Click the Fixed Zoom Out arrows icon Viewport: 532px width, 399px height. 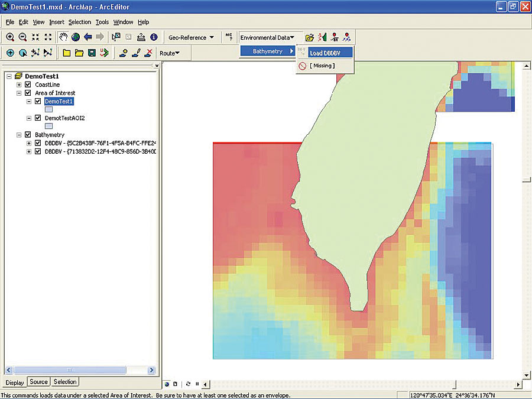(x=48, y=37)
